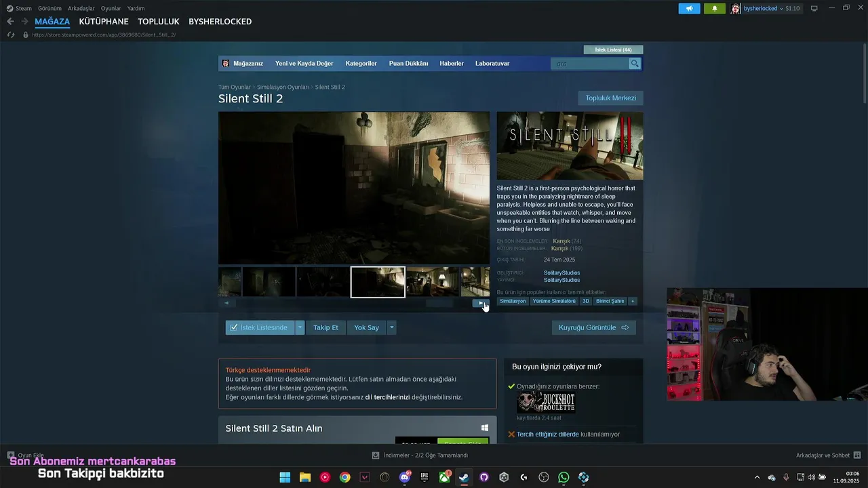Click the Steam announcements megaphone icon
The image size is (868, 488).
point(689,8)
